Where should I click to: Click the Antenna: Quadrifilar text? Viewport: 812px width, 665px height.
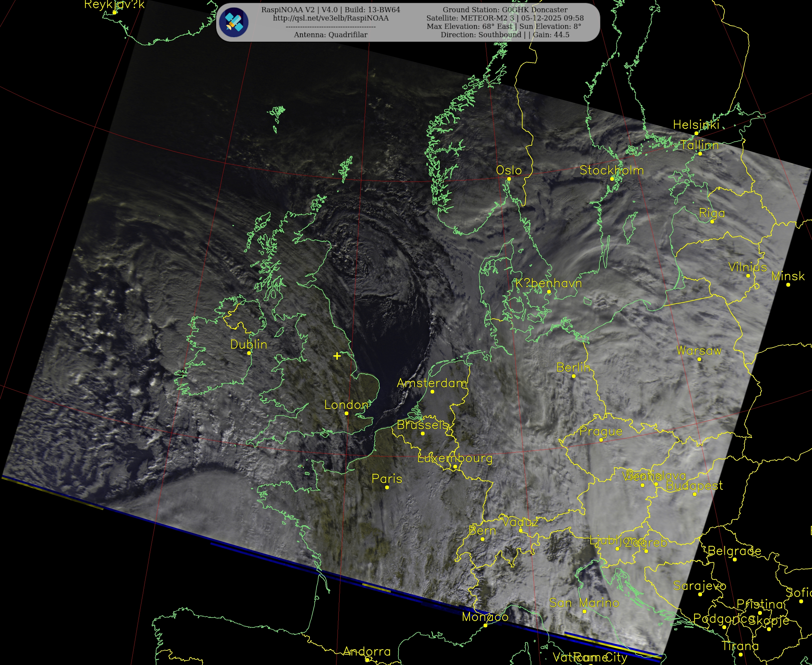tap(331, 35)
